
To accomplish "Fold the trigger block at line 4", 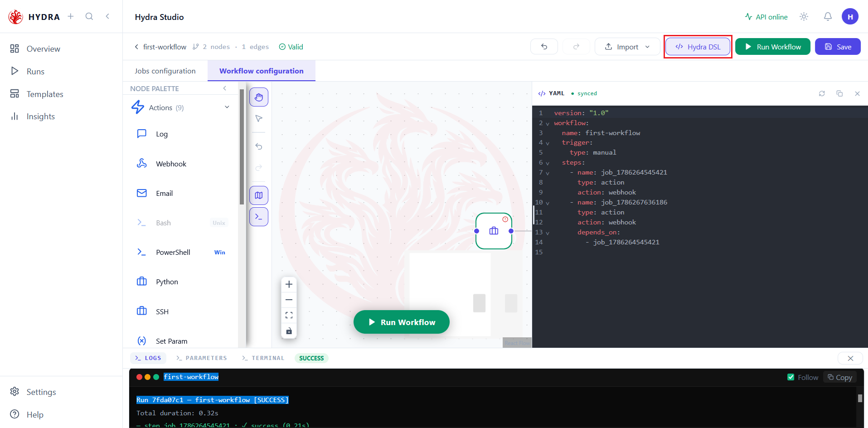I will pos(548,143).
